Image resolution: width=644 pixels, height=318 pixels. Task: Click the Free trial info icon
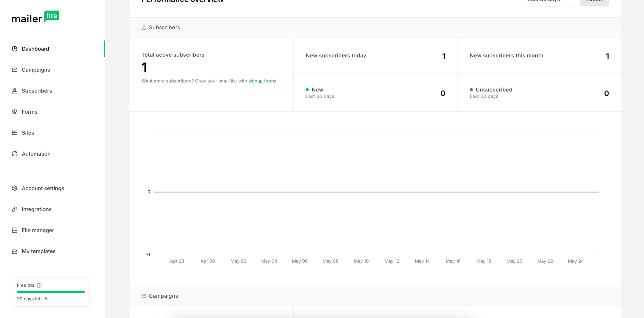pyautogui.click(x=39, y=285)
